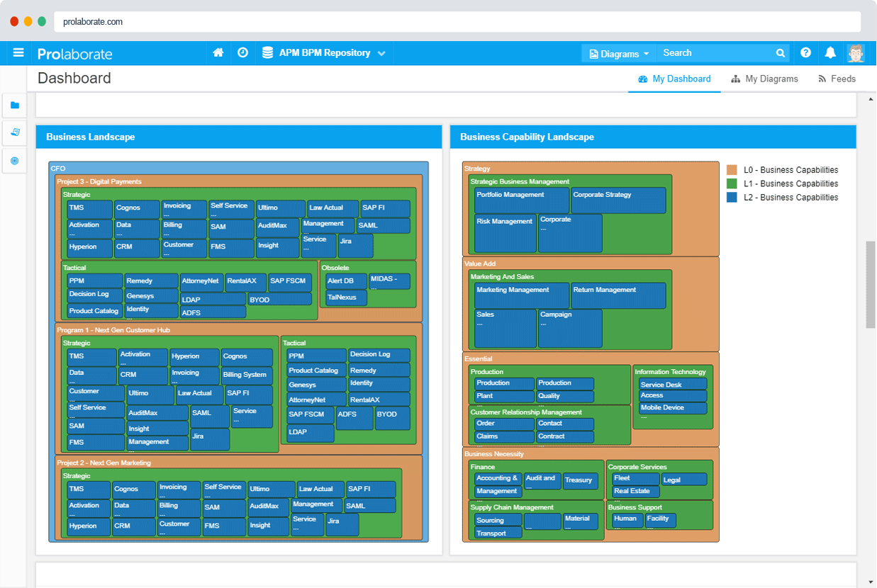Click the scrollbar down arrow
Image resolution: width=877 pixels, height=588 pixels.
pyautogui.click(x=871, y=582)
